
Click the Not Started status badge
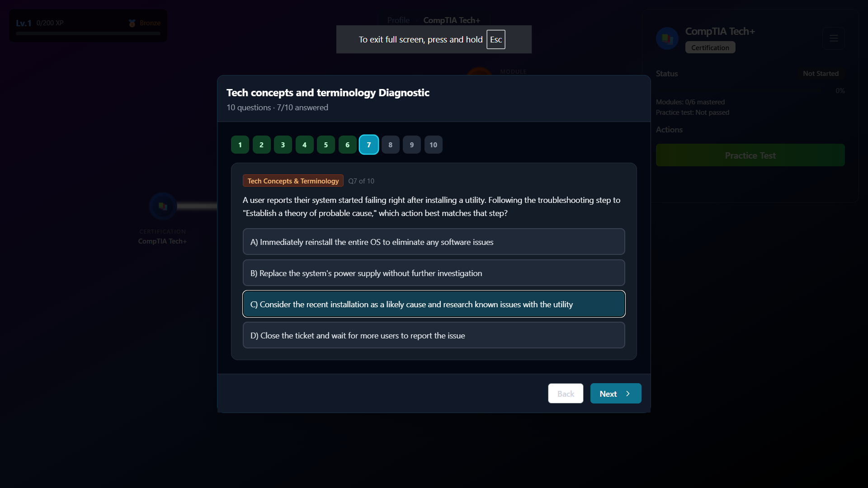(821, 73)
